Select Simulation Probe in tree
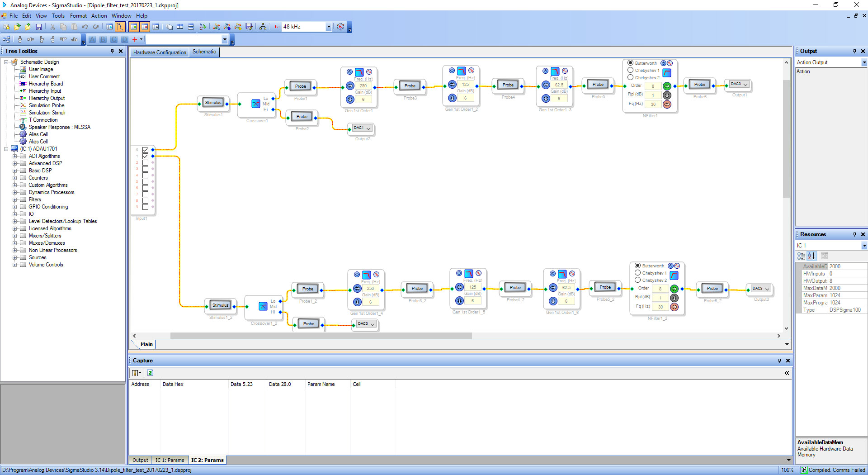This screenshot has height=475, width=868. tap(46, 105)
